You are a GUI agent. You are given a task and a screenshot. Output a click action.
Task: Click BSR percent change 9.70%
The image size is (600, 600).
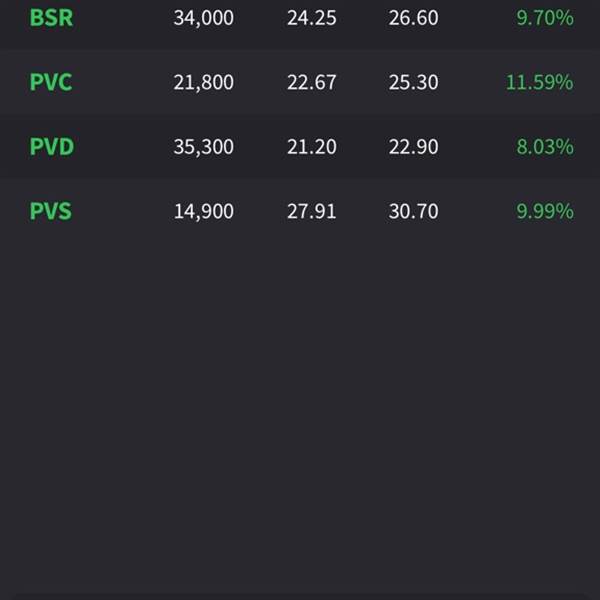click(x=545, y=18)
